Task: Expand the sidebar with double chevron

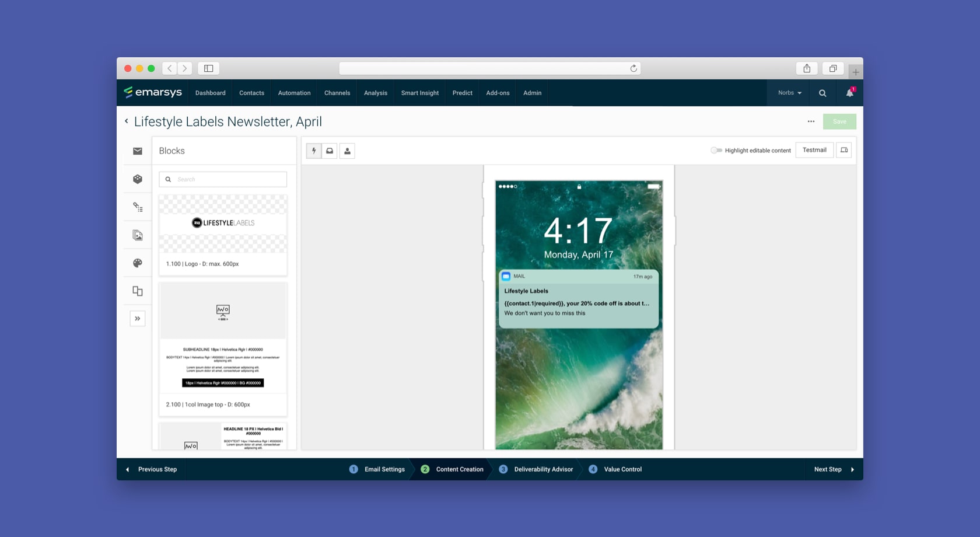Action: coord(138,319)
